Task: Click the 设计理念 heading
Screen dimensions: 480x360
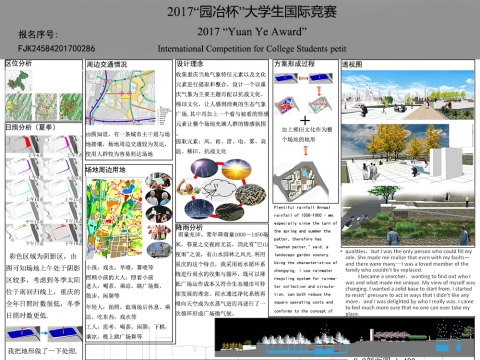Action: [x=190, y=64]
